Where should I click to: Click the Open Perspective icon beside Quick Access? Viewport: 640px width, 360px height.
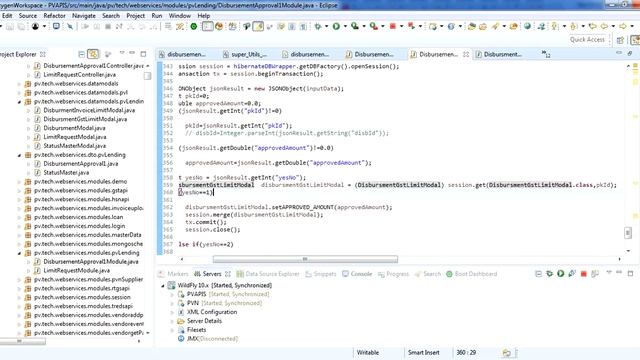point(620,40)
